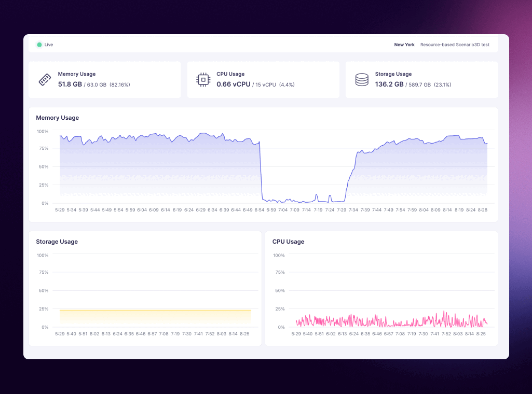This screenshot has width=532, height=394.
Task: Click the 6:02 marker on storage chart
Action: click(x=94, y=334)
